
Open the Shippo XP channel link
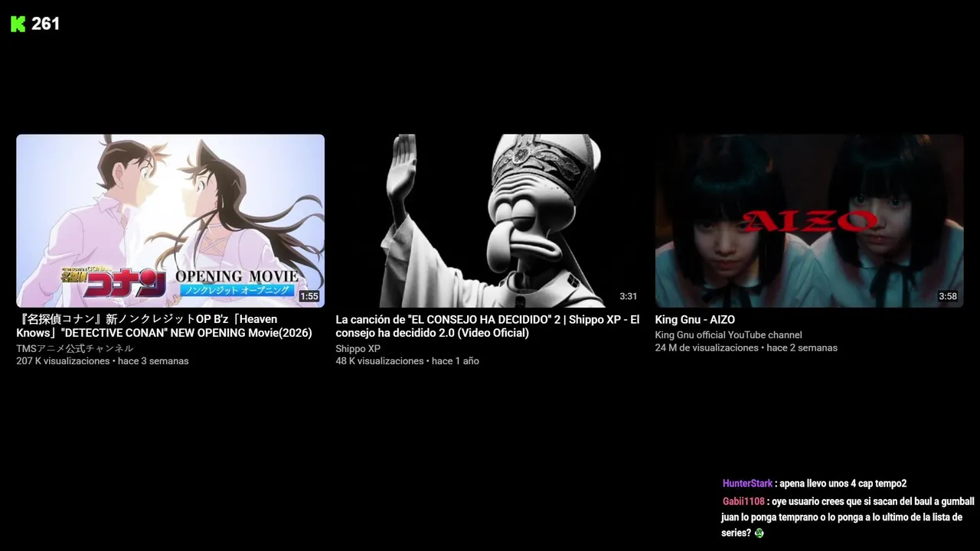[x=358, y=348]
